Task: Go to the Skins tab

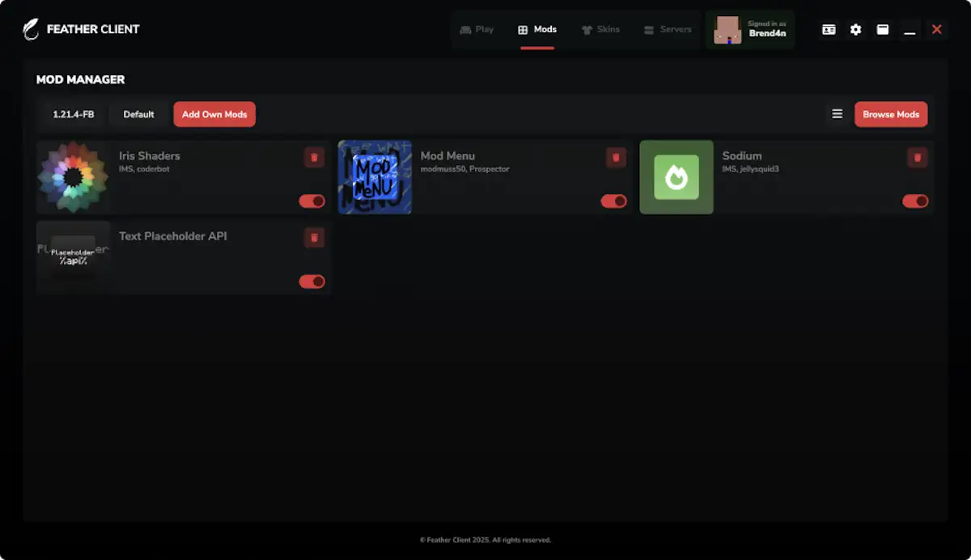Action: tap(600, 30)
